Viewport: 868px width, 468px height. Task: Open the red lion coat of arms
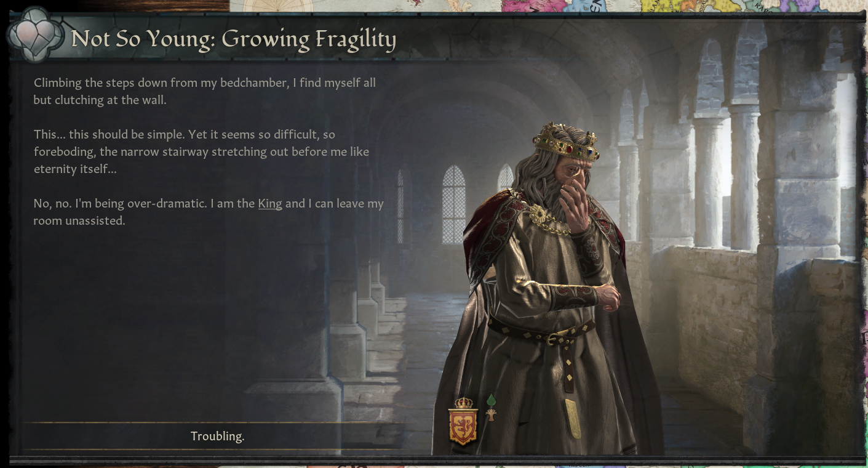point(463,426)
